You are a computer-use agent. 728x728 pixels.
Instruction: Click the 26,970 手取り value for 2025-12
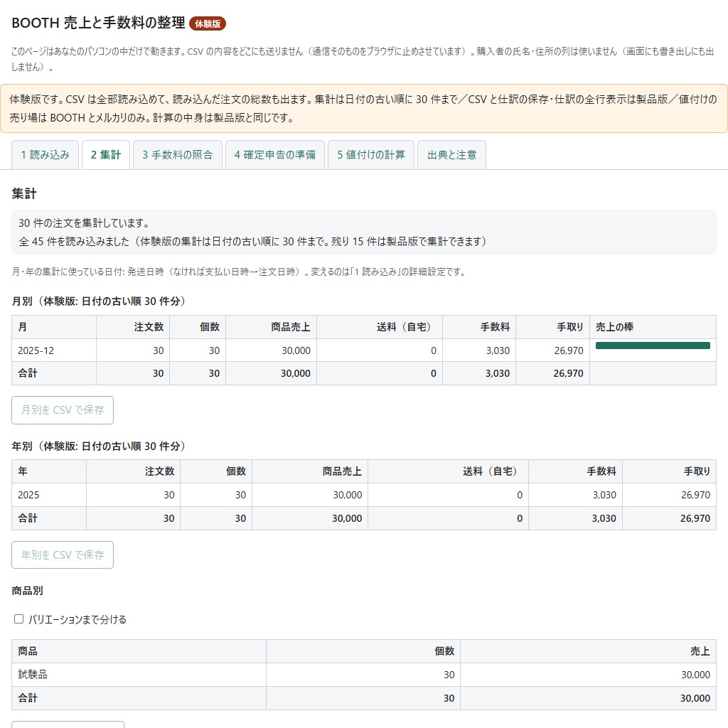click(x=568, y=350)
